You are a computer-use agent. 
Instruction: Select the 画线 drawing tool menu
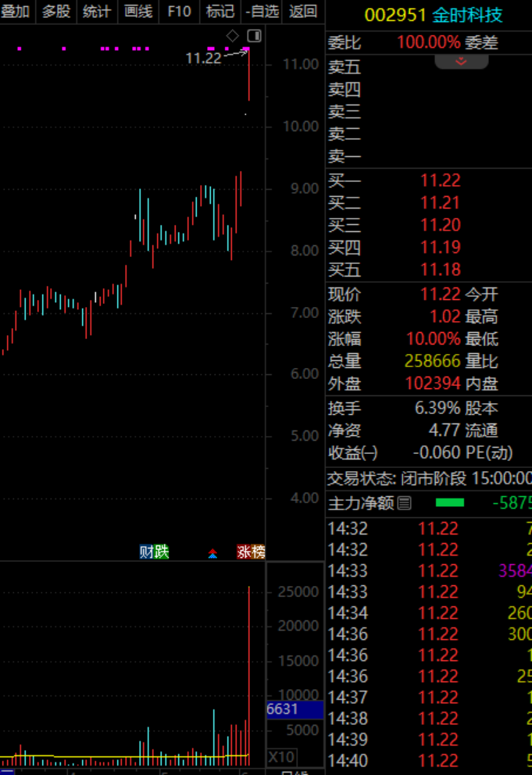(x=138, y=11)
